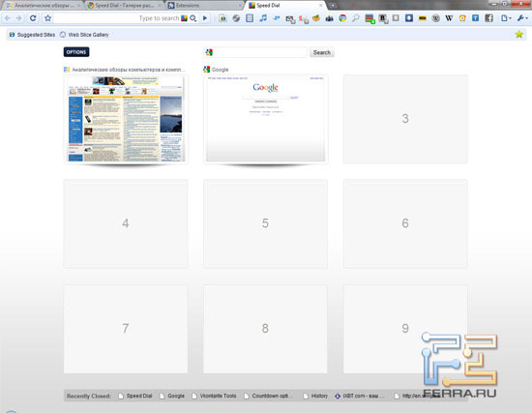Screen dimensions: 532x413
Task: Open the wrench settings menu
Action: [521, 18]
